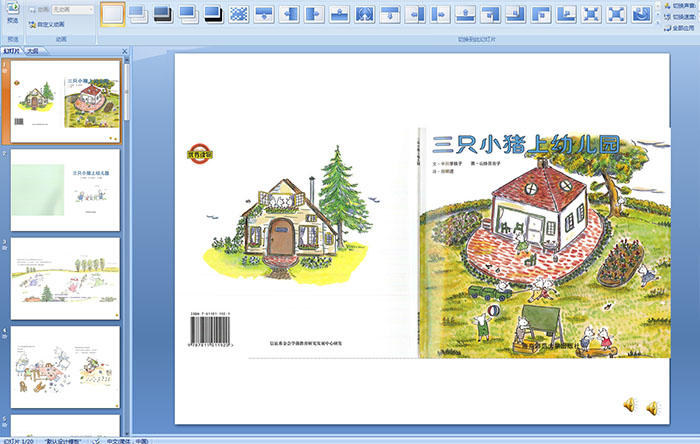Apply the Box In transition
Screen dimensions: 700x444
coord(591,14)
